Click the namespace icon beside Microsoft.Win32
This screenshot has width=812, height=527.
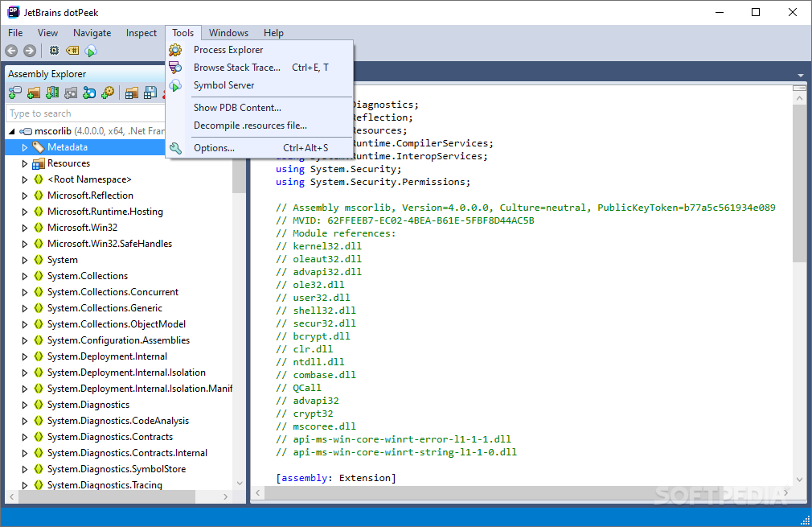(x=39, y=228)
